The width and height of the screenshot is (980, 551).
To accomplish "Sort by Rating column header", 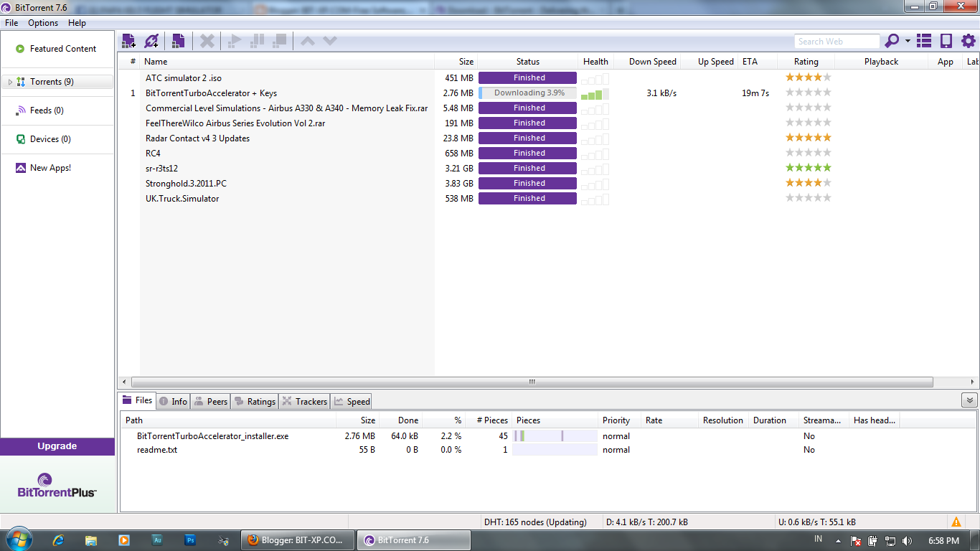I will [x=806, y=62].
